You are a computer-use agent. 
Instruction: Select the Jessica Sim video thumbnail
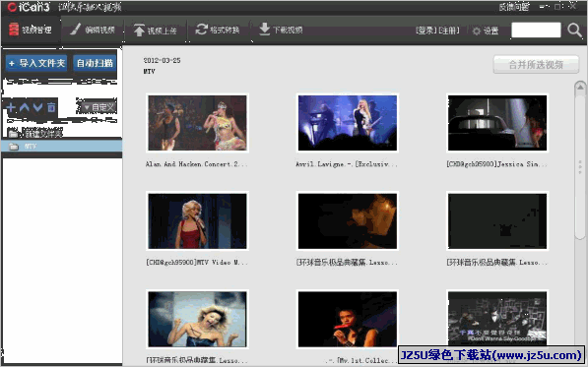pos(497,123)
